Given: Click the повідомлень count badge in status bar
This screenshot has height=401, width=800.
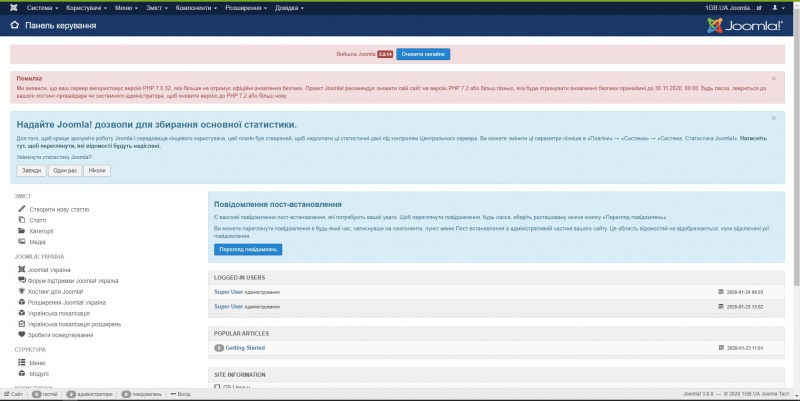Looking at the screenshot, I should click(x=126, y=394).
